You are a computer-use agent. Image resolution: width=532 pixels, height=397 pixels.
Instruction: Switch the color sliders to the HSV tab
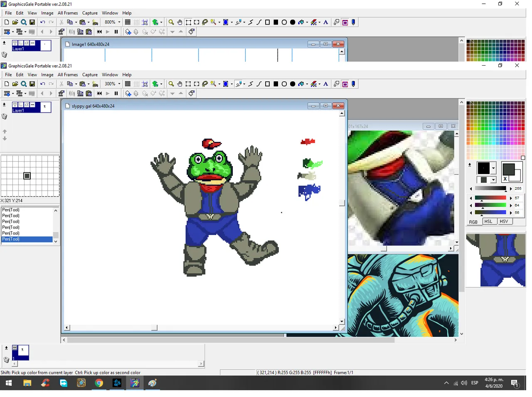coord(504,222)
